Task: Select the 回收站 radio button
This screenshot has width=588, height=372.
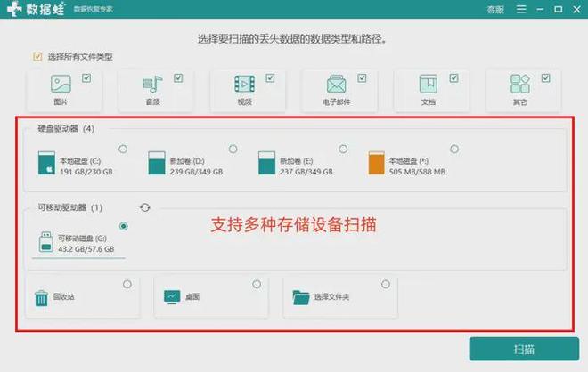Action: (127, 284)
